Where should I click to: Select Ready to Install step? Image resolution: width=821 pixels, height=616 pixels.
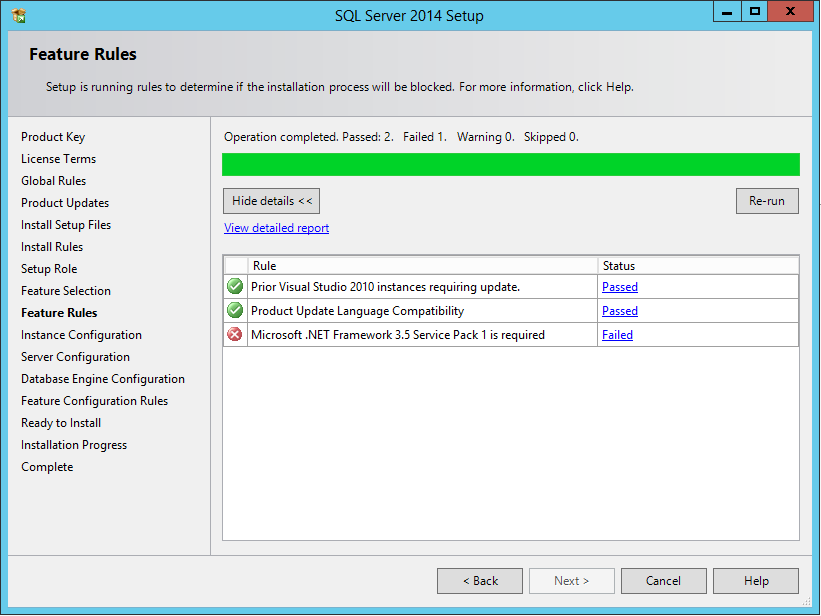click(61, 423)
